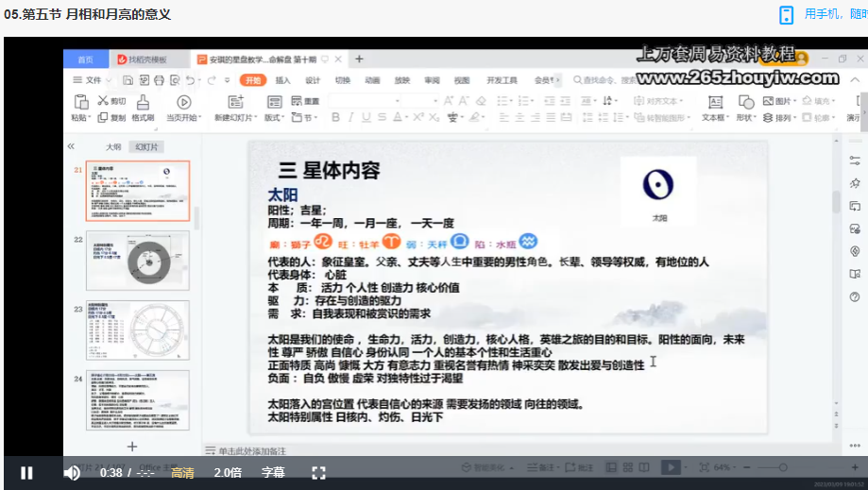Click the 用手机 mobile viewing link
Image resolution: width=868 pixels, height=490 pixels.
coord(822,14)
